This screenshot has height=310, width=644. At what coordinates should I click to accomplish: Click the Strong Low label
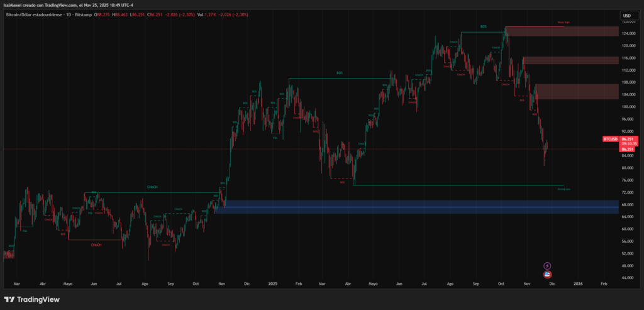(x=563, y=189)
